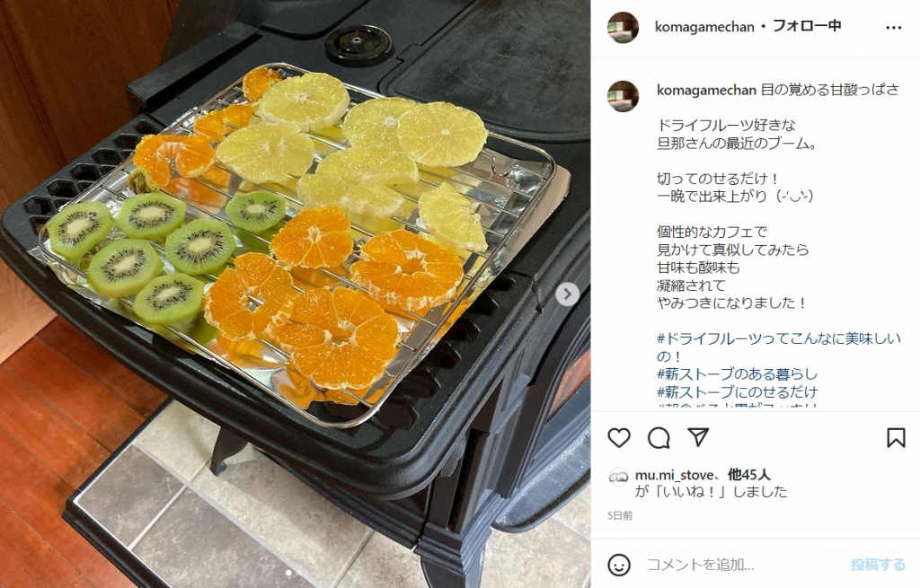
Task: Toggle the フォロー中 following status
Action: click(x=807, y=26)
